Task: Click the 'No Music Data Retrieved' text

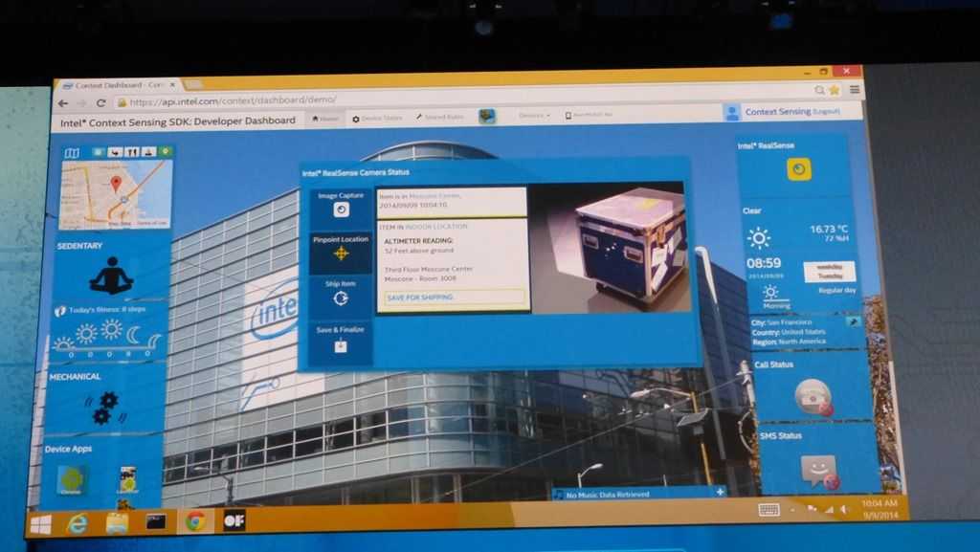Action: coord(608,495)
